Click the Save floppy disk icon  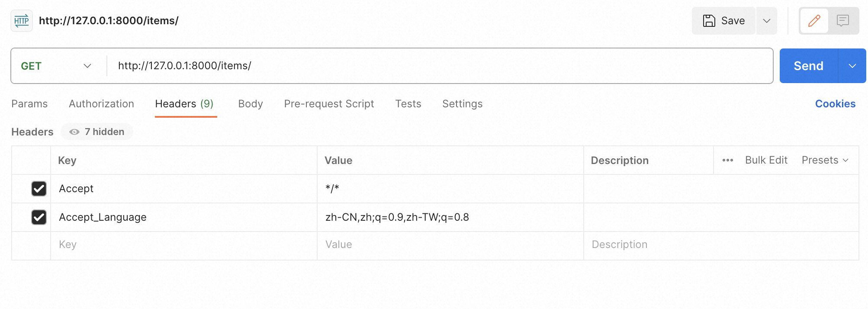(x=709, y=21)
